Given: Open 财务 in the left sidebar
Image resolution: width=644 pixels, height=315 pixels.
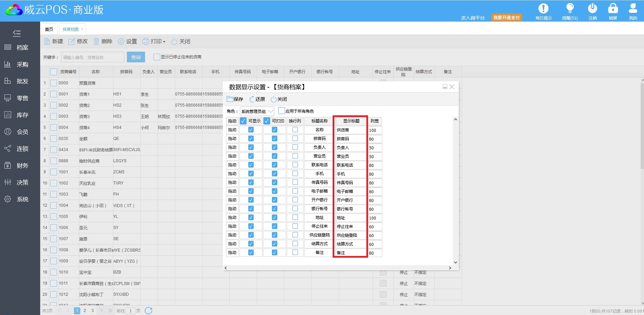Looking at the screenshot, I should (x=20, y=166).
